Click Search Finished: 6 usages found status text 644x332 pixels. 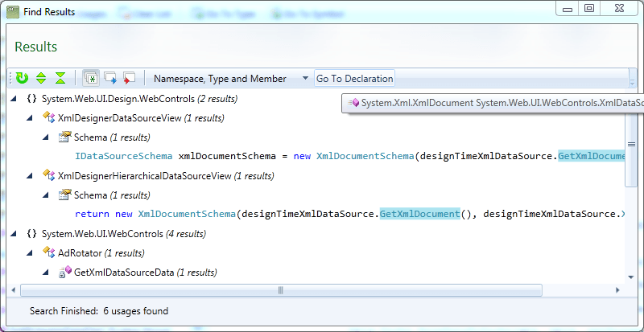[99, 311]
